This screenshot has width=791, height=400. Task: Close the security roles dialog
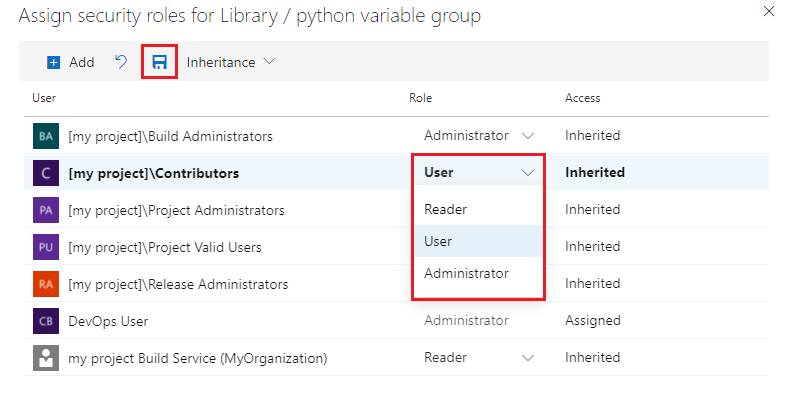coord(768,12)
